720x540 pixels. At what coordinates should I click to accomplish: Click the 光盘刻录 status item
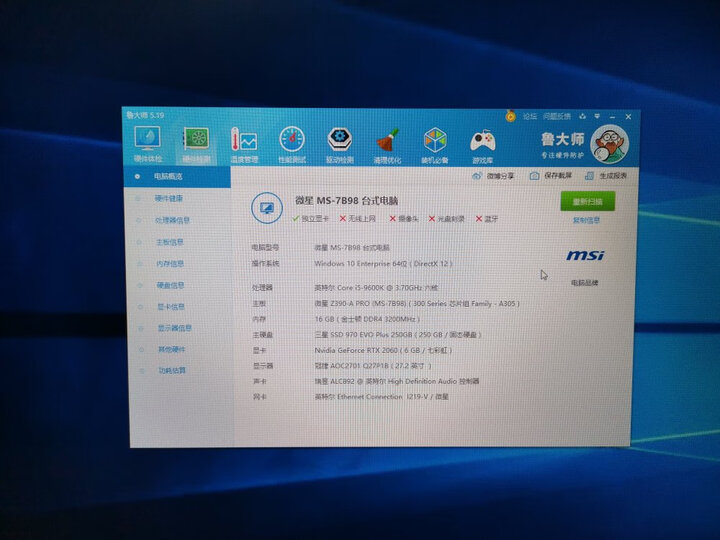(x=446, y=219)
